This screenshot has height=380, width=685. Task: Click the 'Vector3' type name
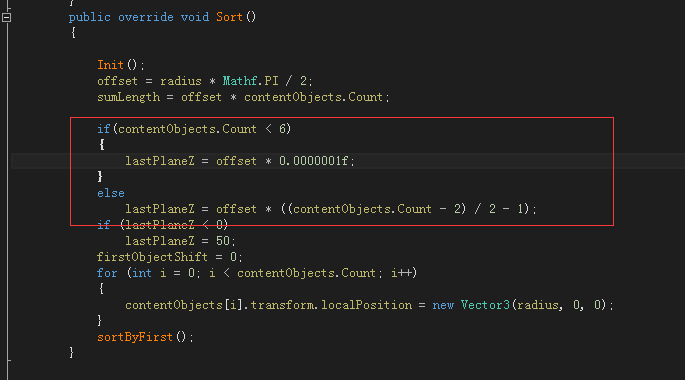485,305
